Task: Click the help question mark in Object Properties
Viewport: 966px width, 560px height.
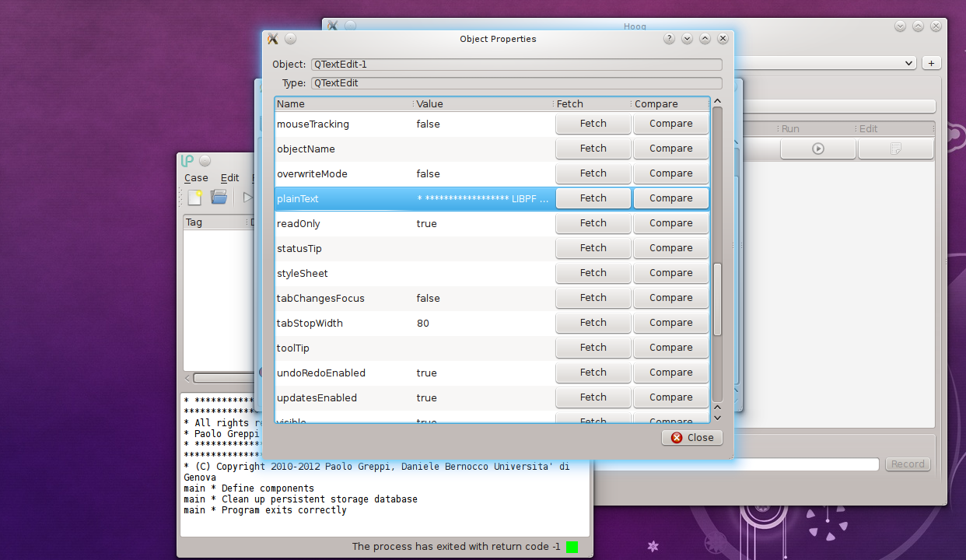Action: pyautogui.click(x=669, y=39)
